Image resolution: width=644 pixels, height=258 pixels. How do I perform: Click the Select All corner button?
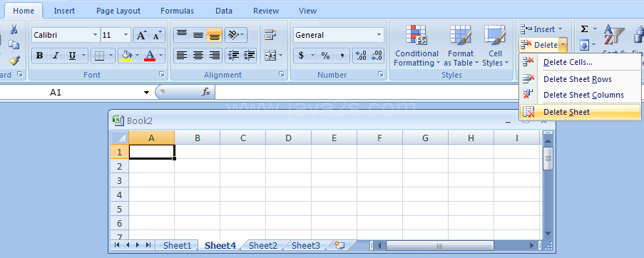point(120,138)
